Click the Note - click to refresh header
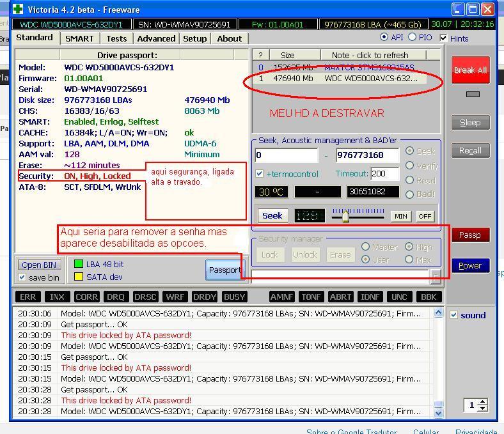The width and height of the screenshot is (504, 434). click(x=373, y=55)
